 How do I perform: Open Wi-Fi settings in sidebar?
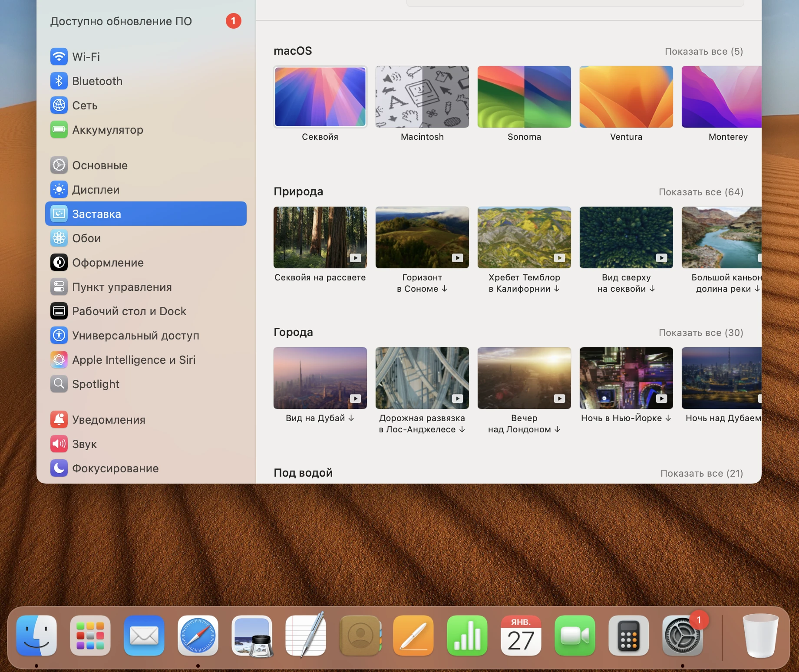click(145, 57)
